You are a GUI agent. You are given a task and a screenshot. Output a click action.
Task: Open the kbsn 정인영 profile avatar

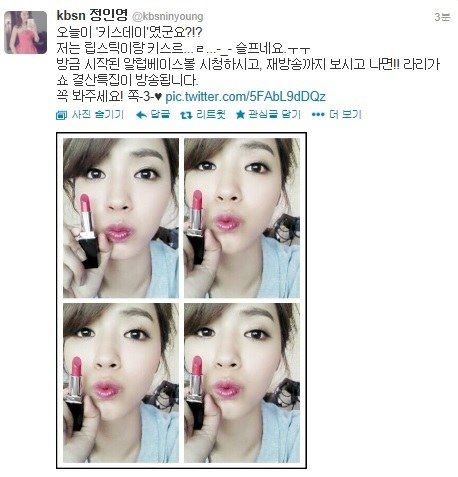26,32
